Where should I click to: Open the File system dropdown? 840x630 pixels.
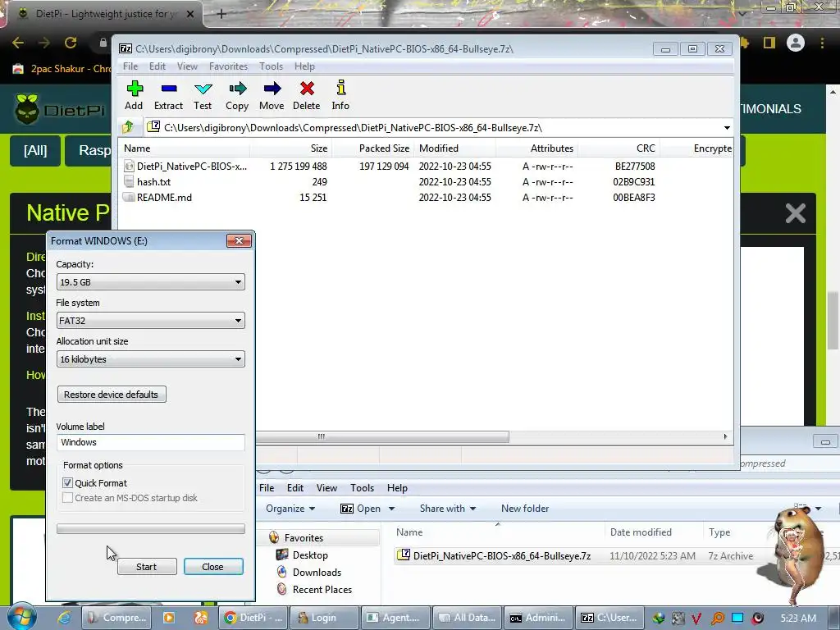[x=151, y=321]
